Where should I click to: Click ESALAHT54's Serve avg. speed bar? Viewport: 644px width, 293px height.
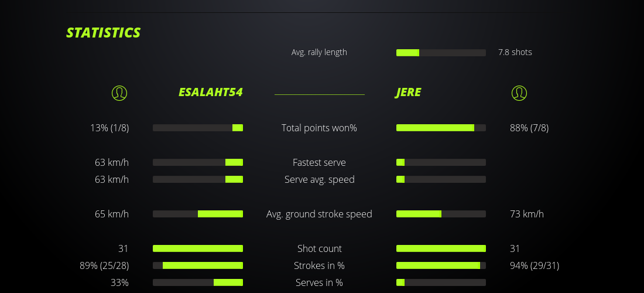pos(198,179)
